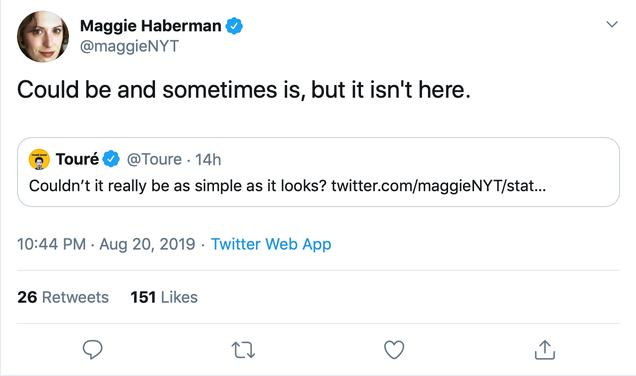Click the 10:44 PM Aug 20, 2019 timestamp
This screenshot has width=636, height=376.
pyautogui.click(x=106, y=244)
